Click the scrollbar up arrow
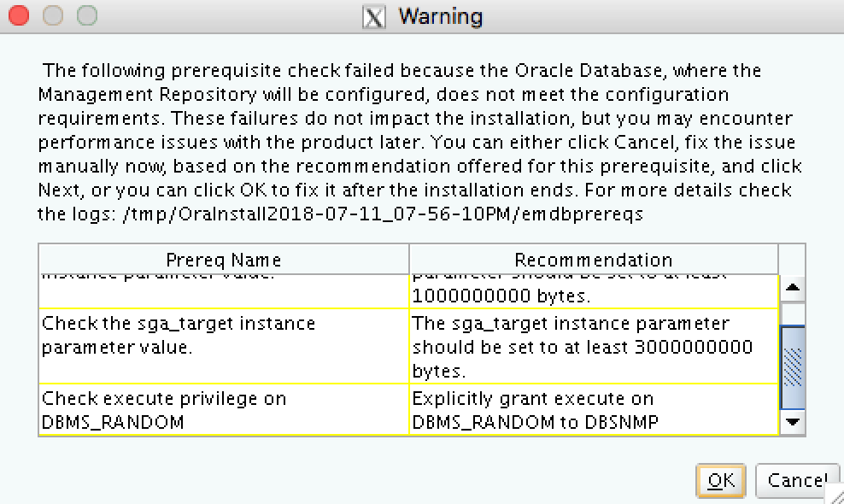 [793, 288]
